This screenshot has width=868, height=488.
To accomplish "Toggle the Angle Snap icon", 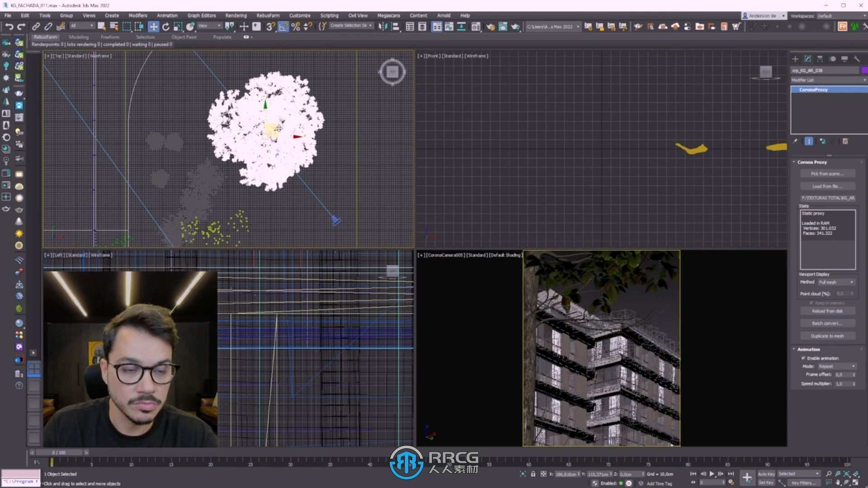I will coord(283,27).
